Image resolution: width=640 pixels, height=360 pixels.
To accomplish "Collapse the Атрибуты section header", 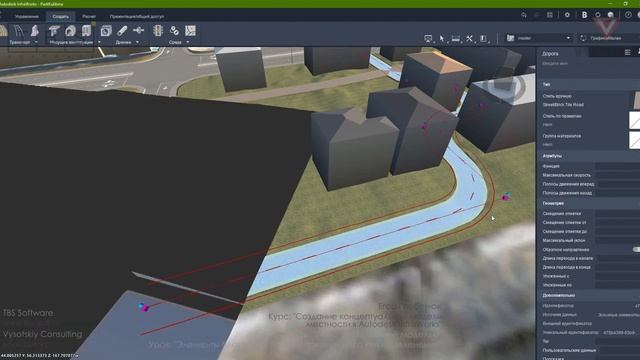I will [588, 156].
